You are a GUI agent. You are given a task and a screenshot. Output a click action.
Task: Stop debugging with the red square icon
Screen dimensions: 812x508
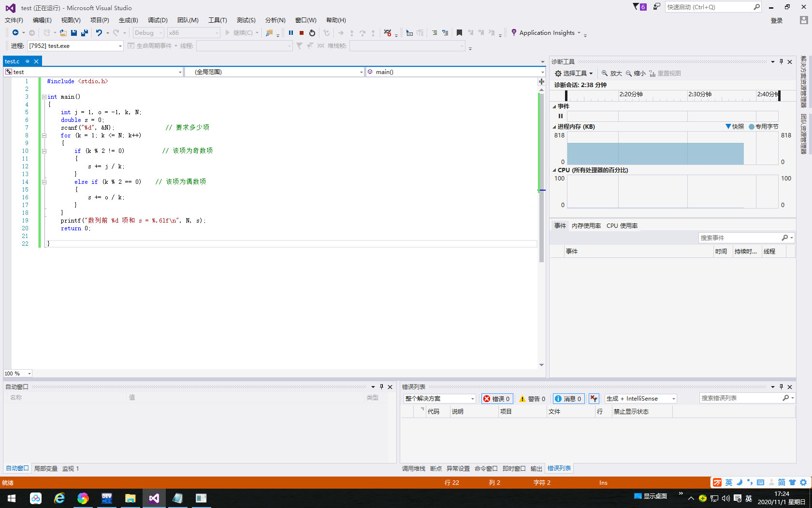point(302,32)
